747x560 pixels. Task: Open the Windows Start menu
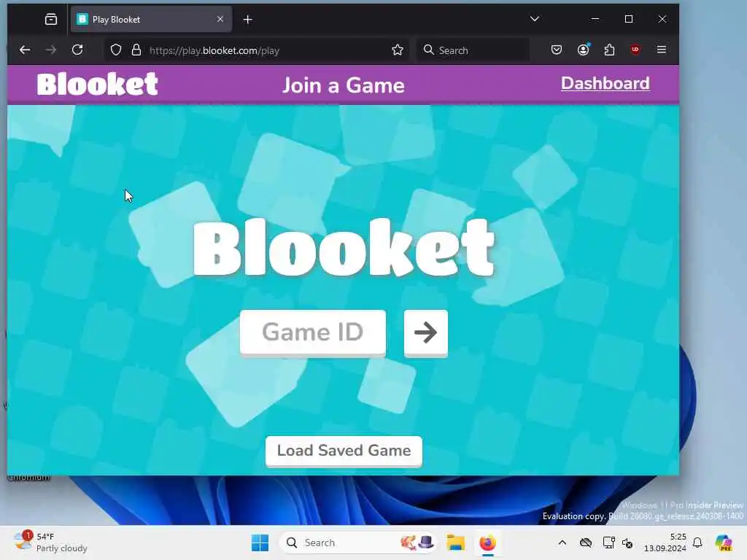coord(260,542)
